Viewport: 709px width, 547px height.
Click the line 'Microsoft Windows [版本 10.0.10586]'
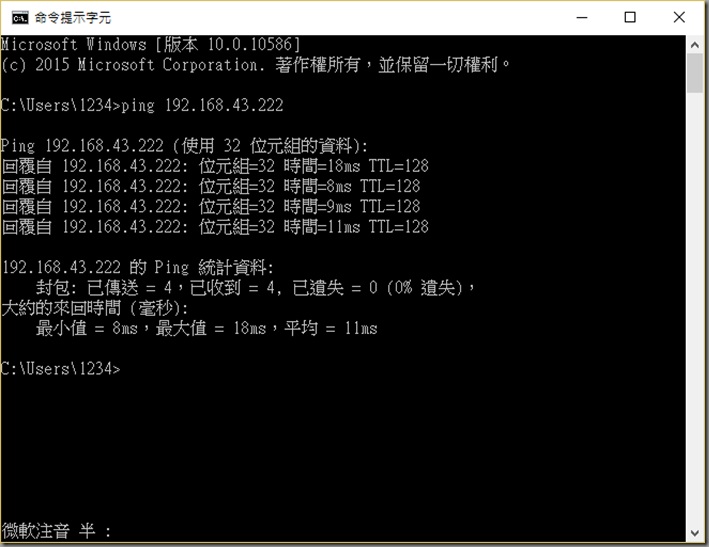151,44
